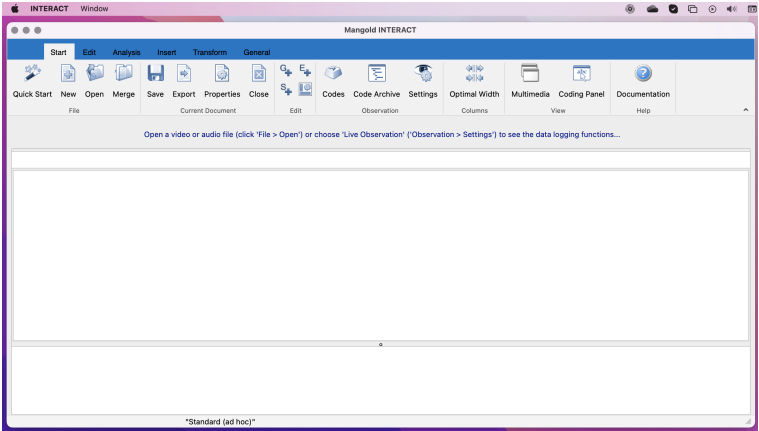This screenshot has height=431, width=759.
Task: Merge documents using the Merge icon
Action: pos(123,81)
